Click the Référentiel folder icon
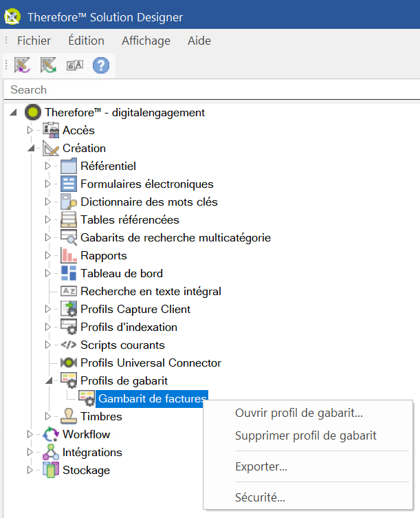The width and height of the screenshot is (420, 518). [69, 166]
